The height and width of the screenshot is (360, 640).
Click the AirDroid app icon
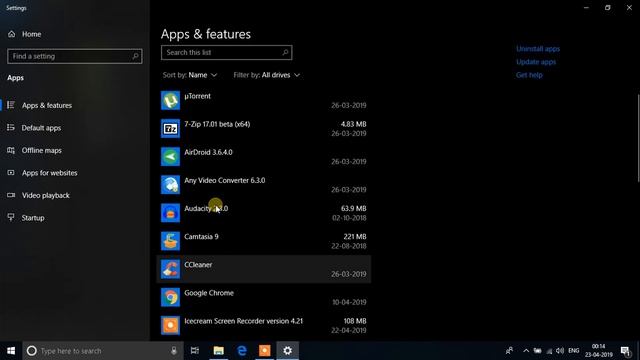coord(170,157)
